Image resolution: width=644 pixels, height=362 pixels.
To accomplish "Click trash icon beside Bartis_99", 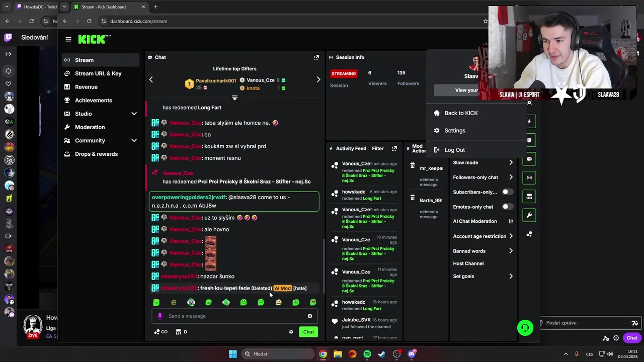I will (x=413, y=198).
